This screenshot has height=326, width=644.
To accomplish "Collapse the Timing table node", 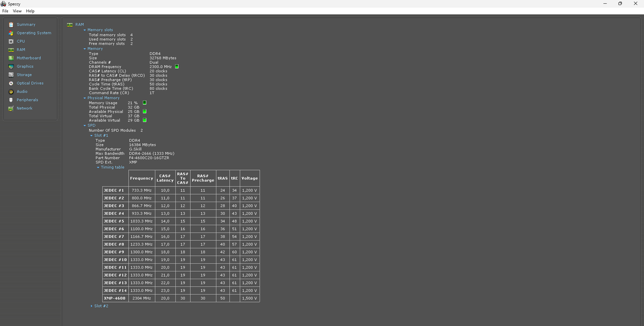I will pos(98,167).
